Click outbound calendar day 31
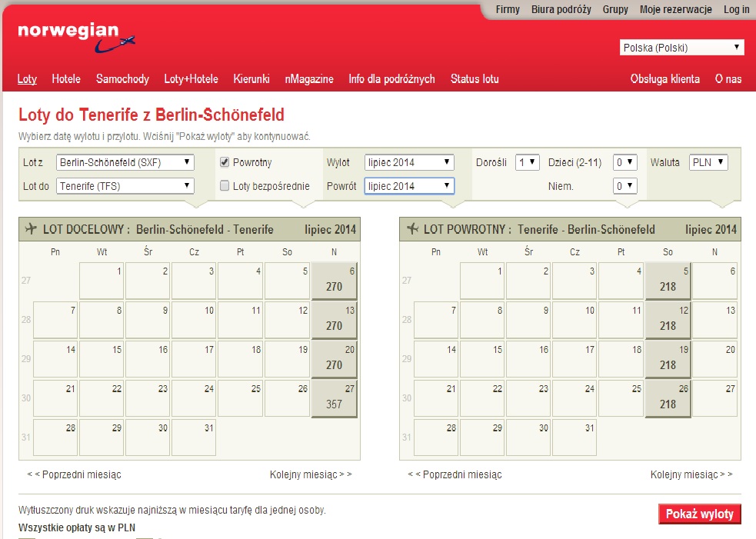 tap(194, 438)
